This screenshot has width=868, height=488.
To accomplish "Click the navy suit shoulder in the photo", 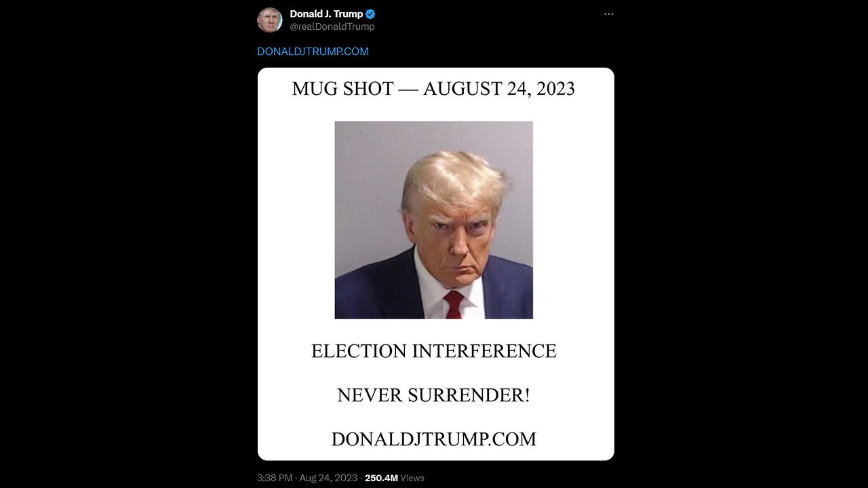I will point(370,288).
